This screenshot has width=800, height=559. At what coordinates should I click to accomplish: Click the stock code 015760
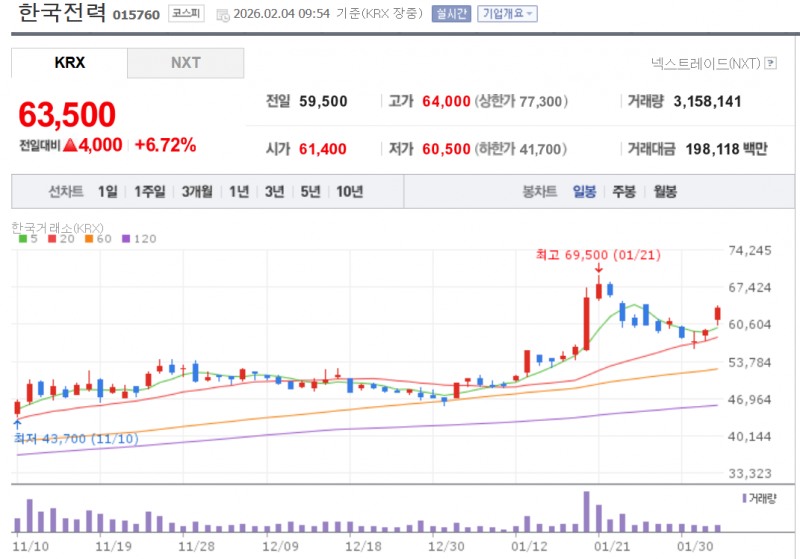point(136,15)
